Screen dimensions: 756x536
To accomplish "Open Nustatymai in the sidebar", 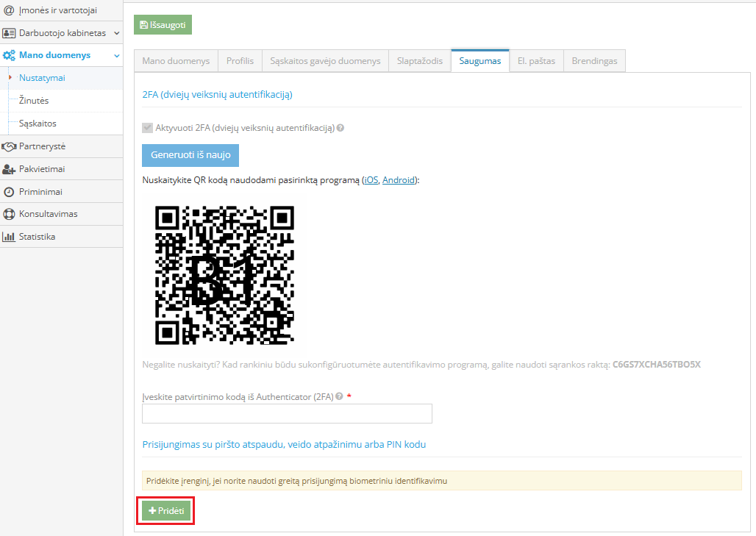I will (42, 78).
